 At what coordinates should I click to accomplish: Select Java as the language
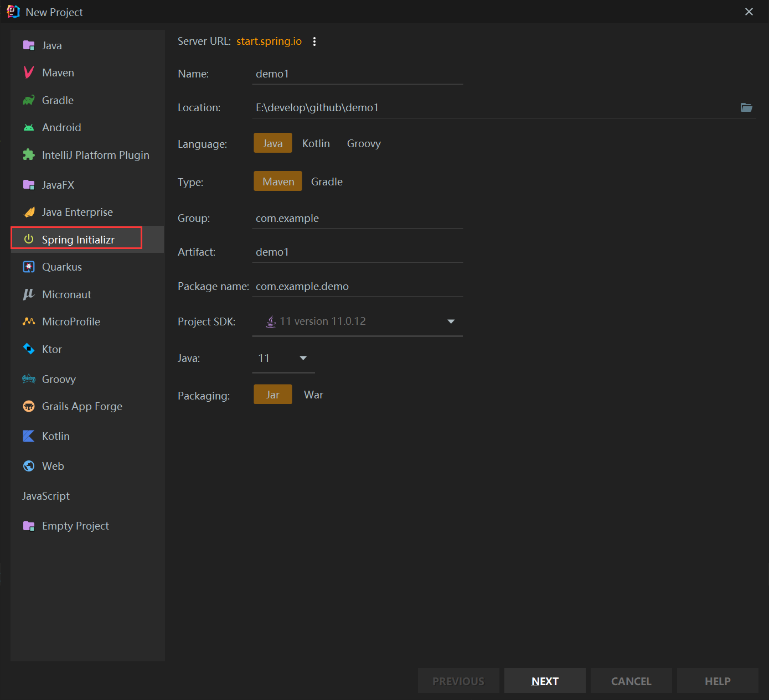click(x=273, y=143)
